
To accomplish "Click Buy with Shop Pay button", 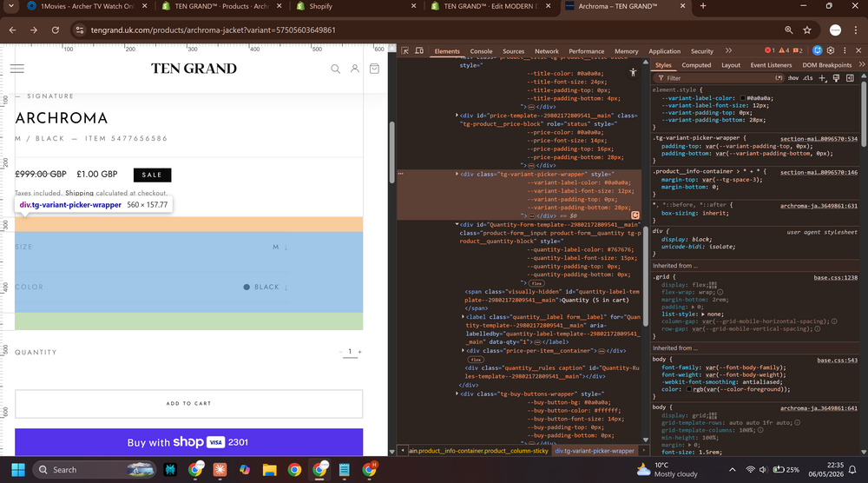I will pyautogui.click(x=188, y=442).
